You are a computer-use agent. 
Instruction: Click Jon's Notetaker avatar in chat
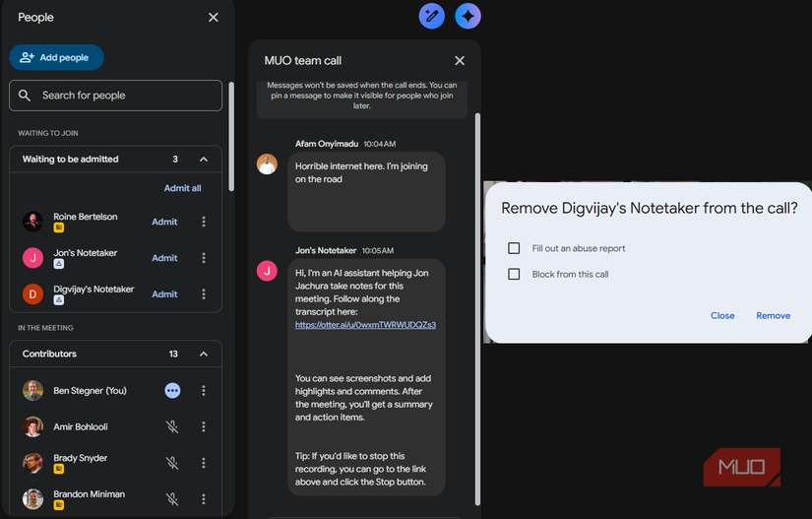267,271
